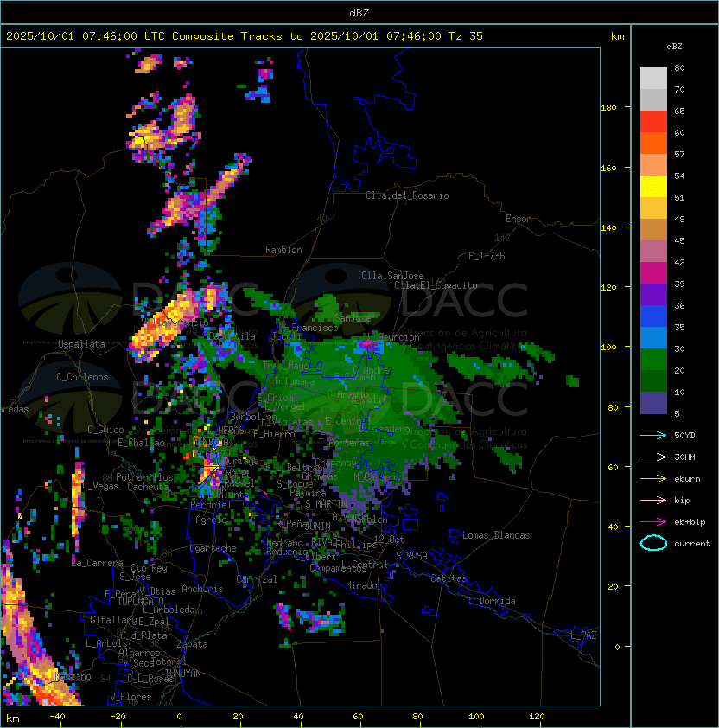Click the cyan 50YD track arrow

[653, 435]
